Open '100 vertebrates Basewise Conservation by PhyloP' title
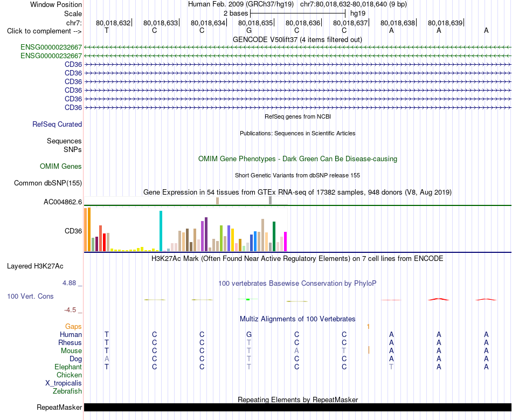This screenshot has height=420, width=512. pyautogui.click(x=297, y=283)
